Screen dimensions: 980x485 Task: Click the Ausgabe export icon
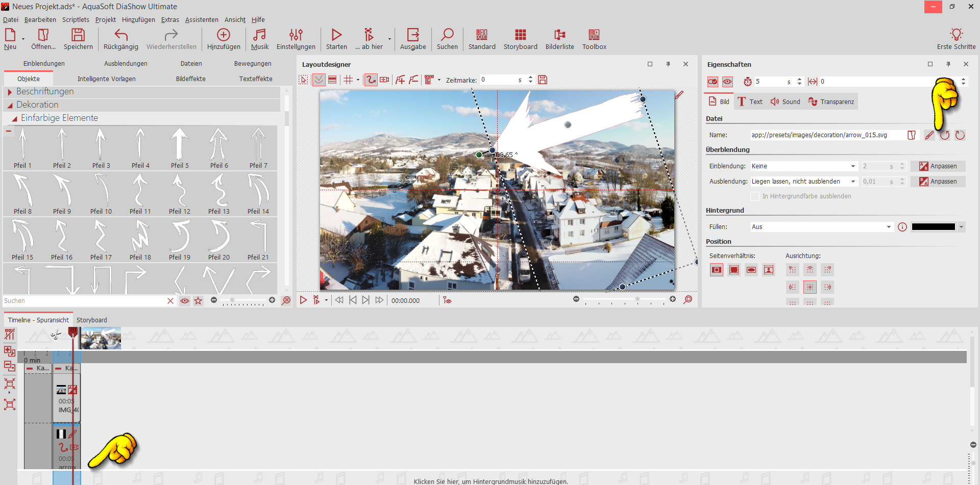(x=412, y=35)
